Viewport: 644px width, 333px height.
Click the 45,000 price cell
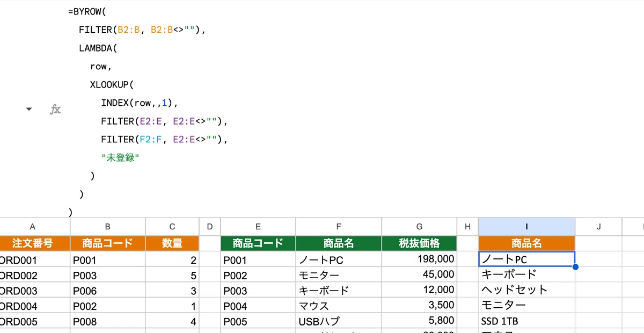[x=419, y=275]
